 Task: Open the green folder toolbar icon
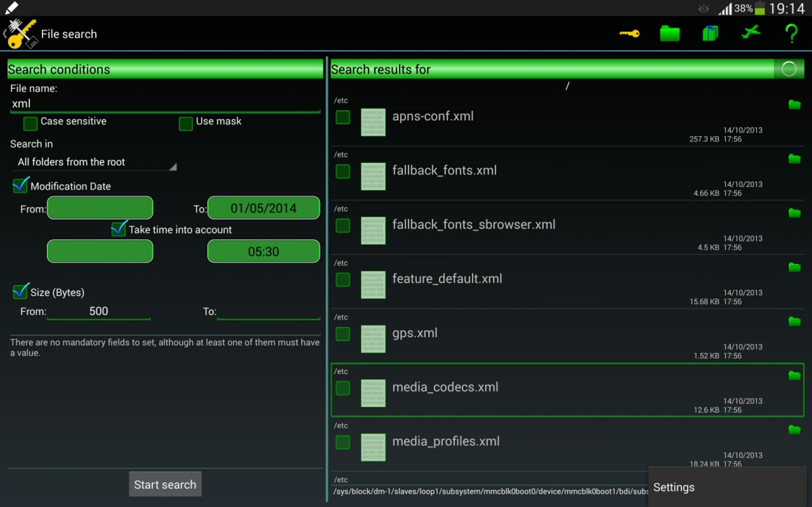(669, 34)
